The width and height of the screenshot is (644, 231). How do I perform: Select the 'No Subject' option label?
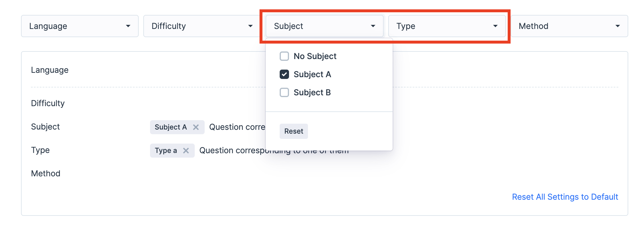pyautogui.click(x=315, y=56)
